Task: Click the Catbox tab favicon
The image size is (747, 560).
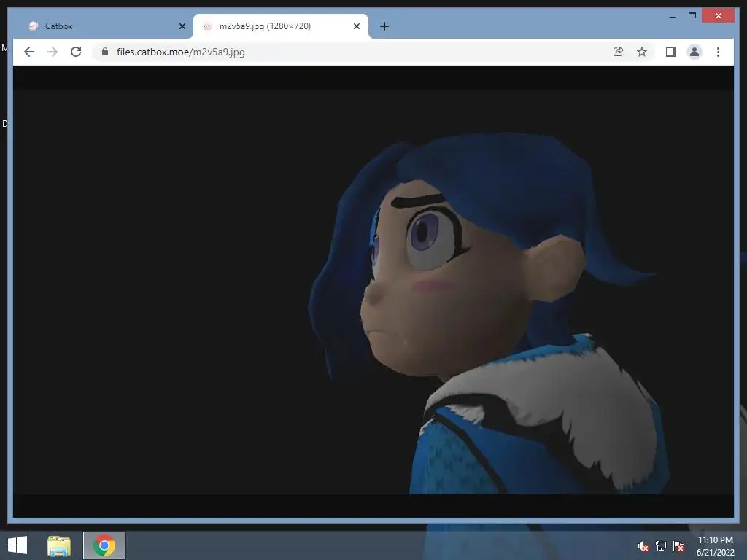Action: 34,26
